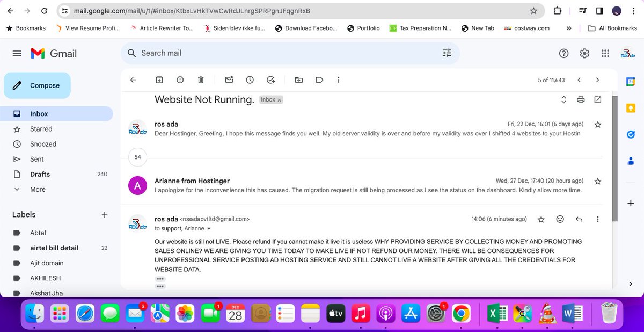
Task: Star the 14:06 message from ros ada
Action: click(x=541, y=219)
